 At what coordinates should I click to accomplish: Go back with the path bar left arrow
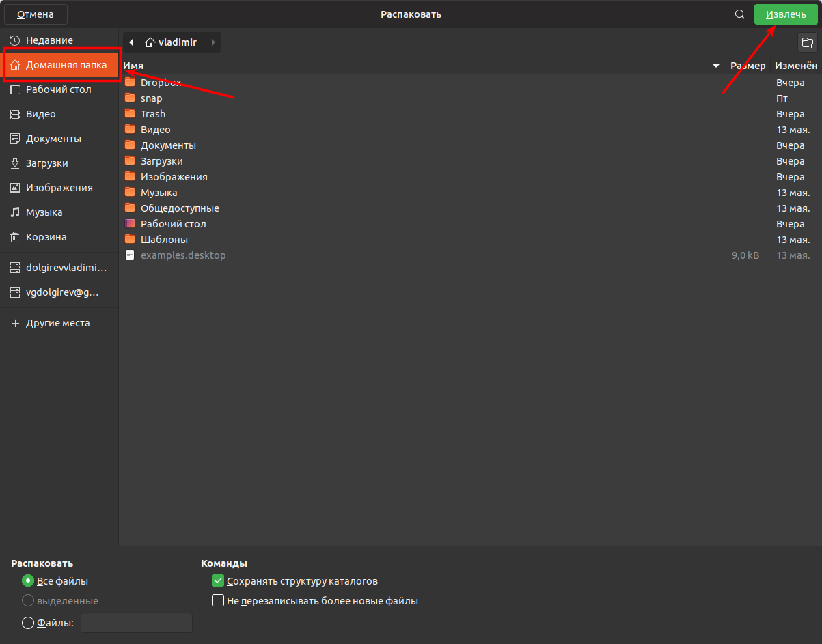131,42
